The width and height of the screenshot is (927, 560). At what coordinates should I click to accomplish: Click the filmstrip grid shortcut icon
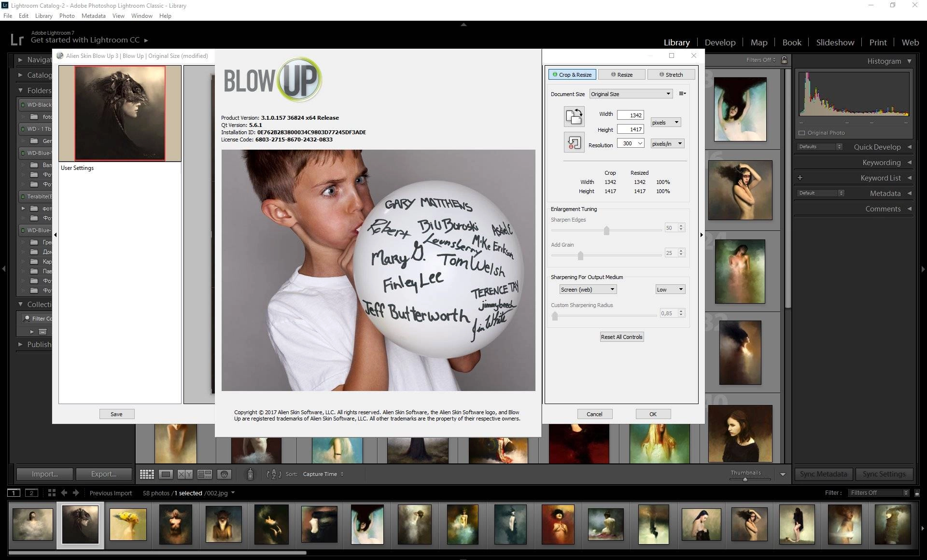[x=52, y=493]
